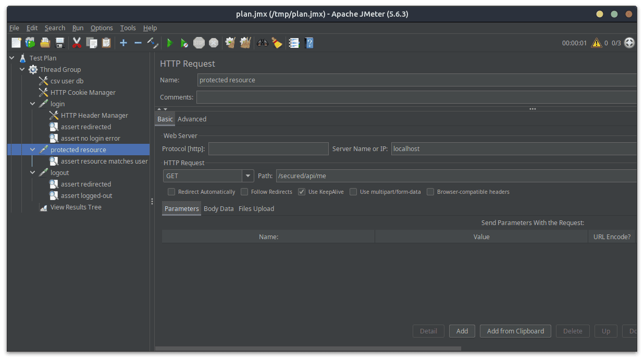Collapse the login sampler tree node

(33, 104)
